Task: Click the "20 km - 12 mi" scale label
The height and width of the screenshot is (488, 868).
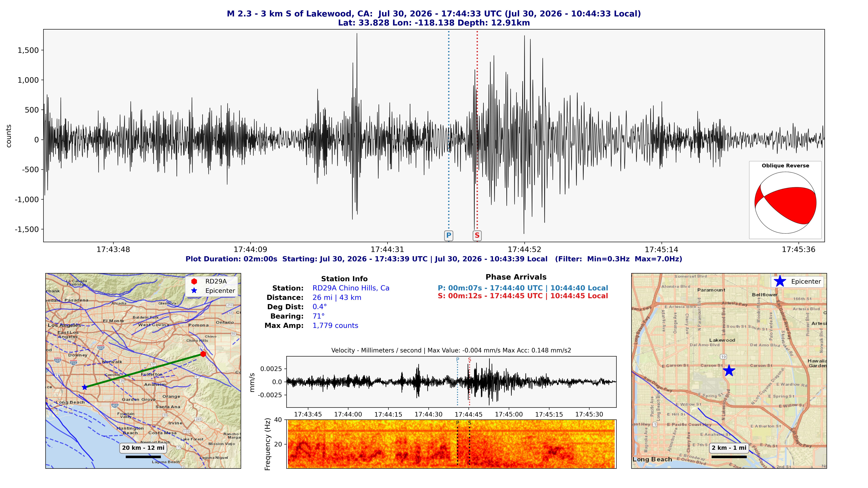Action: click(x=143, y=448)
